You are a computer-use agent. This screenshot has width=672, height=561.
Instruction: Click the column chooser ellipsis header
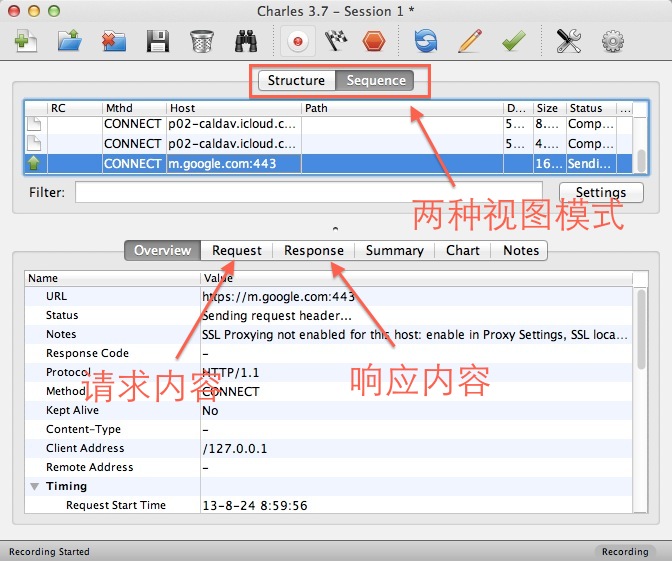point(625,108)
